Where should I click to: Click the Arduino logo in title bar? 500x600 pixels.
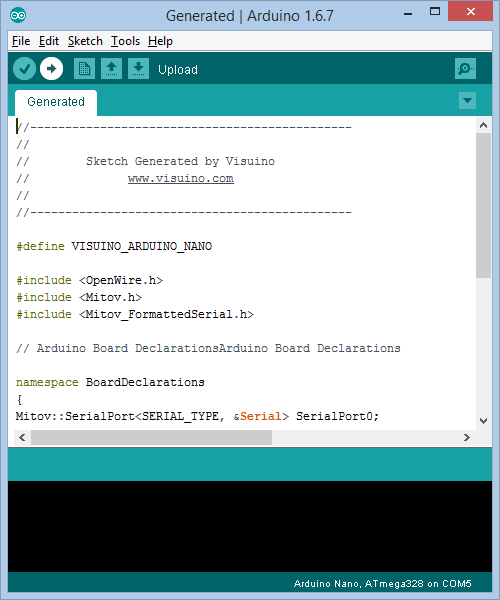(18, 16)
